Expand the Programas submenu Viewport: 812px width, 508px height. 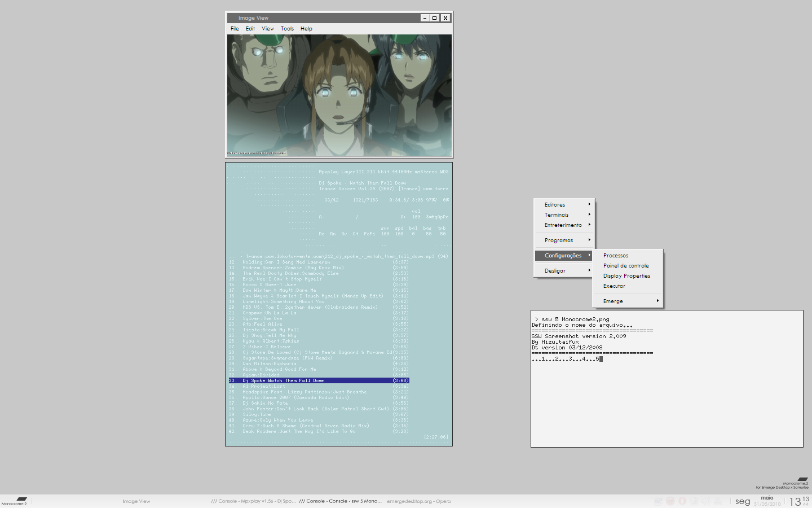click(x=564, y=240)
